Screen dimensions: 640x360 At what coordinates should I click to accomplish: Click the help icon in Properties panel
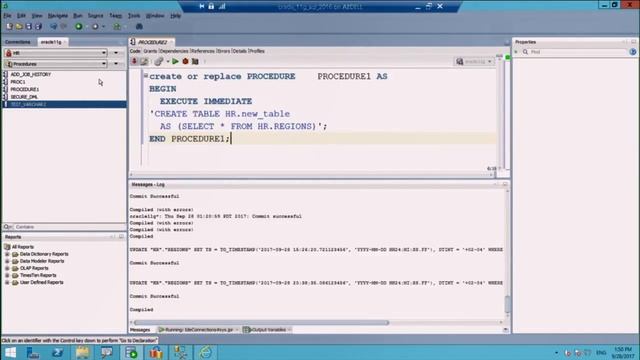633,52
